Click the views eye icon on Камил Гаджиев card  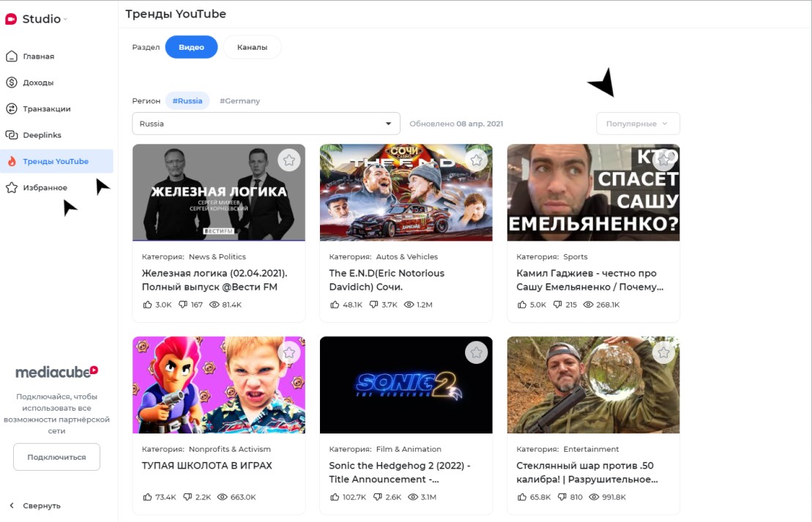coord(588,305)
